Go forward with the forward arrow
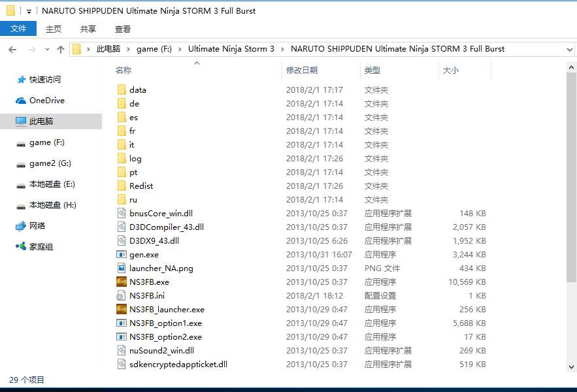The width and height of the screenshot is (577, 392). click(32, 49)
